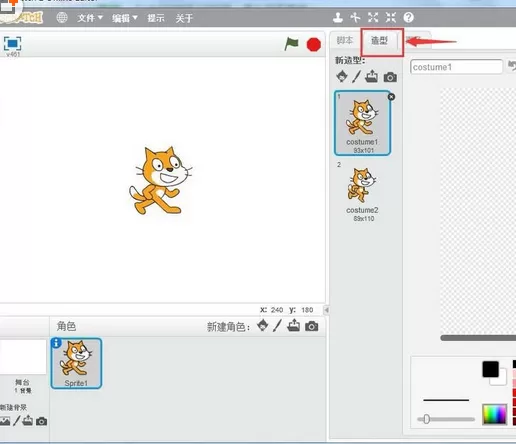Select the duplicate stamp tool in top toolbar
516x444 pixels.
[338, 17]
